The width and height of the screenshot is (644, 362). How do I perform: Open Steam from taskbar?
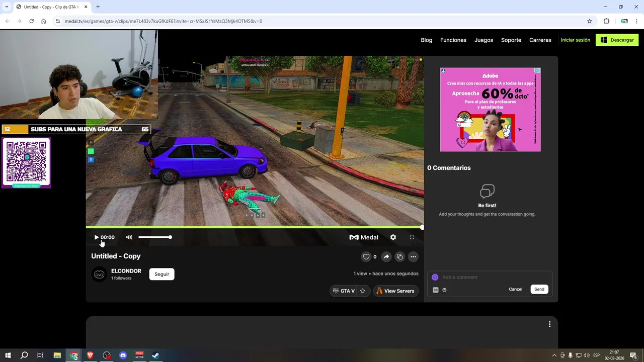tap(155, 355)
